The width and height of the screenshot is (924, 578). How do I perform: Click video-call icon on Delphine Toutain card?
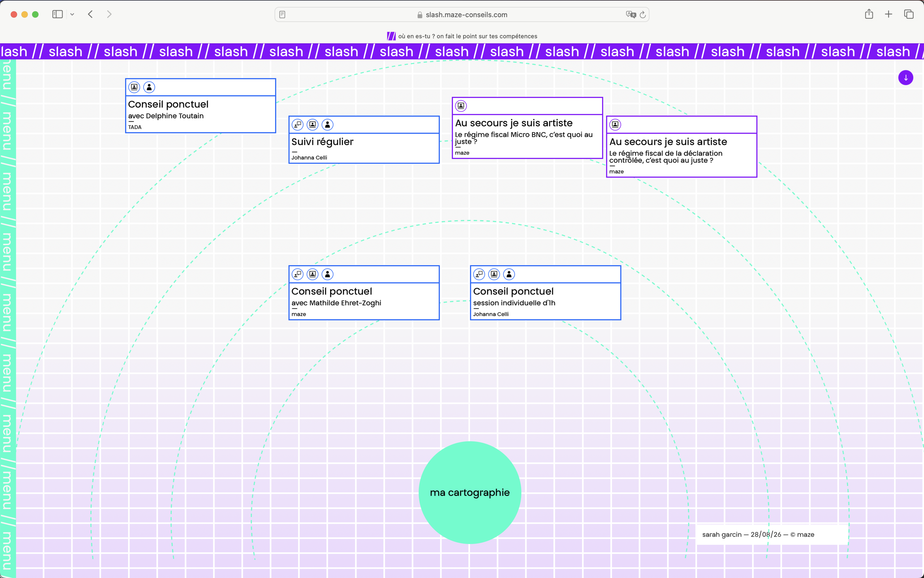pyautogui.click(x=134, y=87)
